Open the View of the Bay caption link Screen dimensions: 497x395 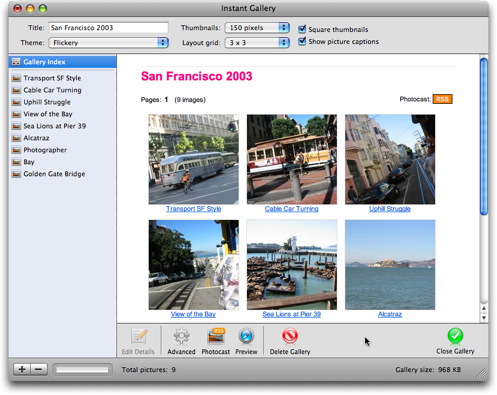(x=193, y=314)
